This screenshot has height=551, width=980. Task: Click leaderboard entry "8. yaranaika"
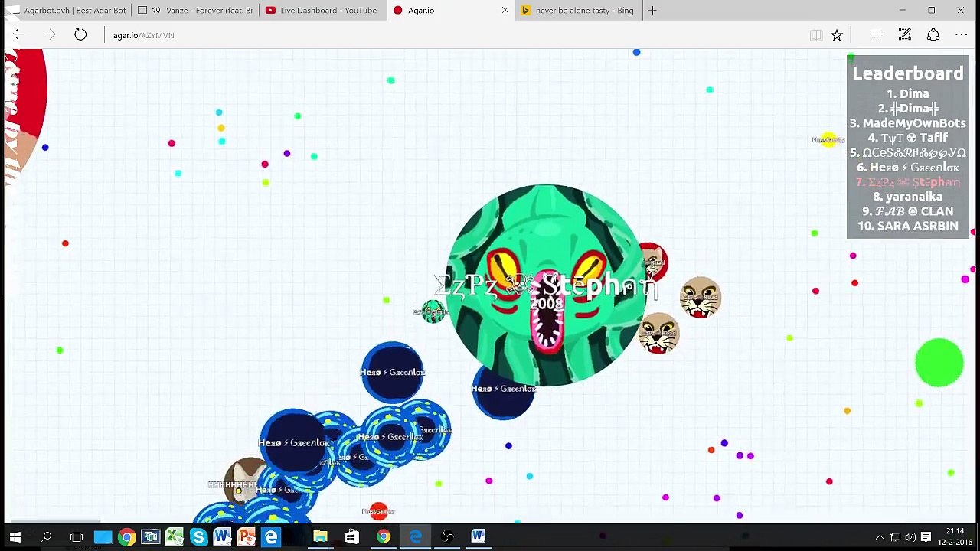coord(908,197)
